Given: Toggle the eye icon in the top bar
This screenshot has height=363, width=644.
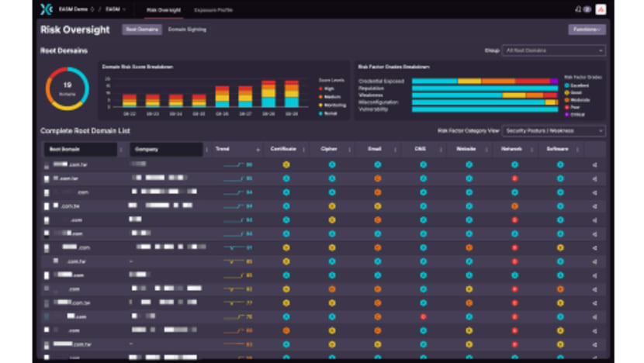Looking at the screenshot, I should (587, 10).
